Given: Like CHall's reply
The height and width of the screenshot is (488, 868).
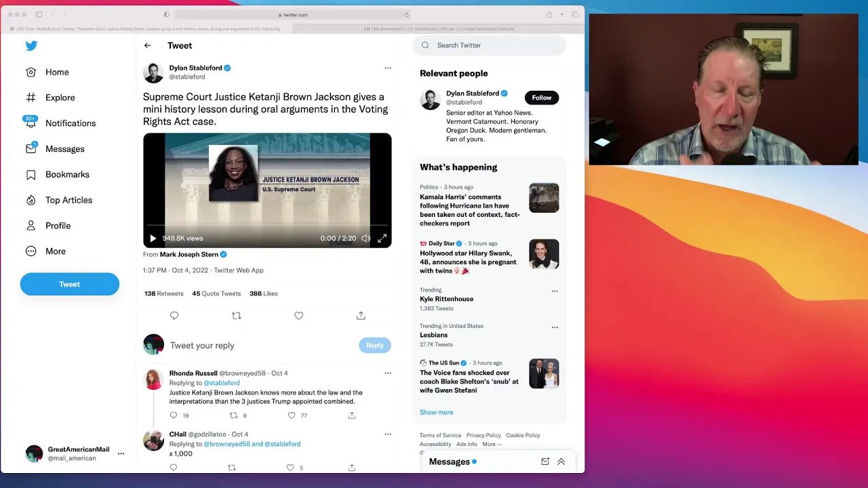Looking at the screenshot, I should click(290, 468).
